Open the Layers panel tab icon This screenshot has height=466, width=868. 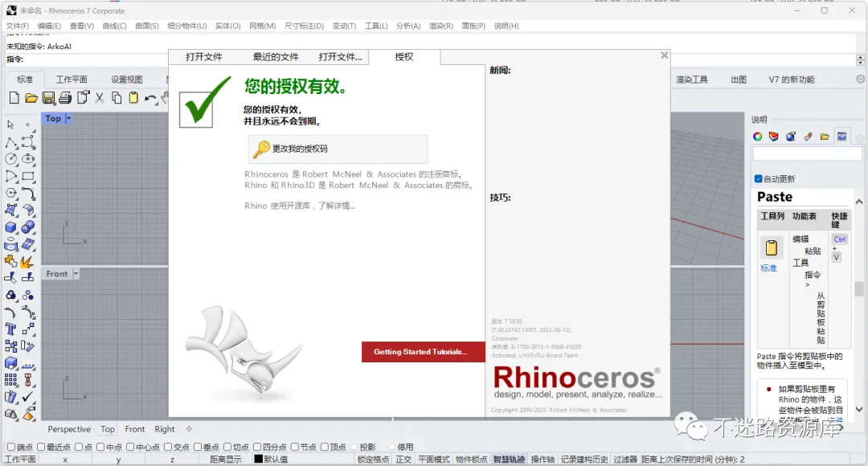coord(774,137)
